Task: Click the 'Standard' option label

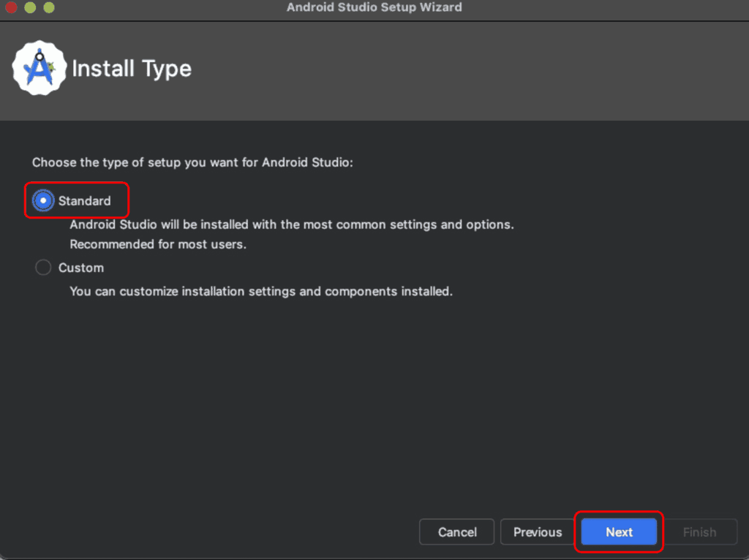Action: [85, 201]
